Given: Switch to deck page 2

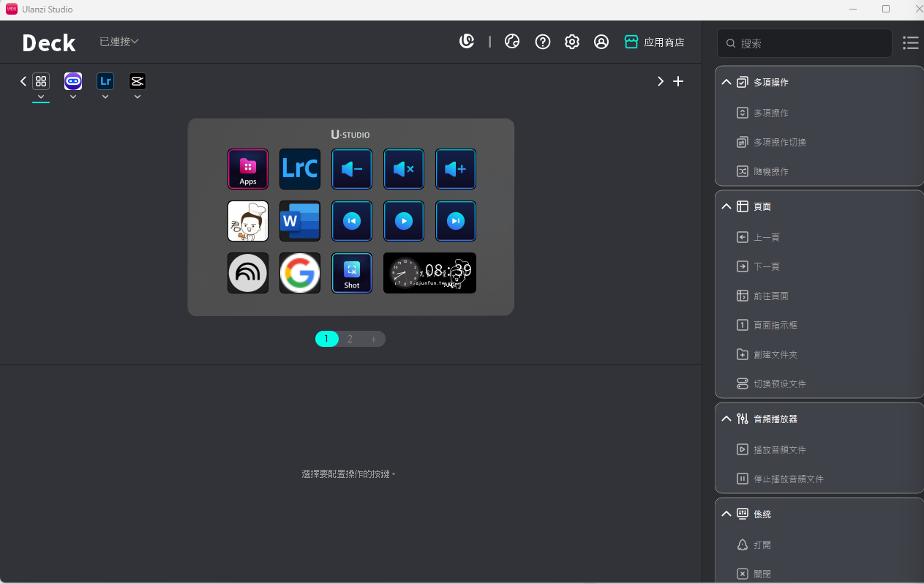Looking at the screenshot, I should (x=350, y=339).
